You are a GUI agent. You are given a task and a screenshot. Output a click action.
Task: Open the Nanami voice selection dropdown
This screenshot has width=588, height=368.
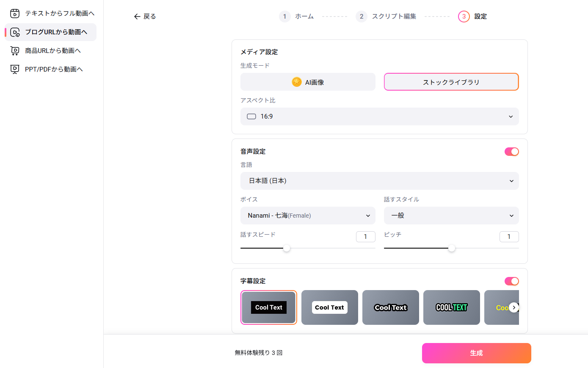308,216
